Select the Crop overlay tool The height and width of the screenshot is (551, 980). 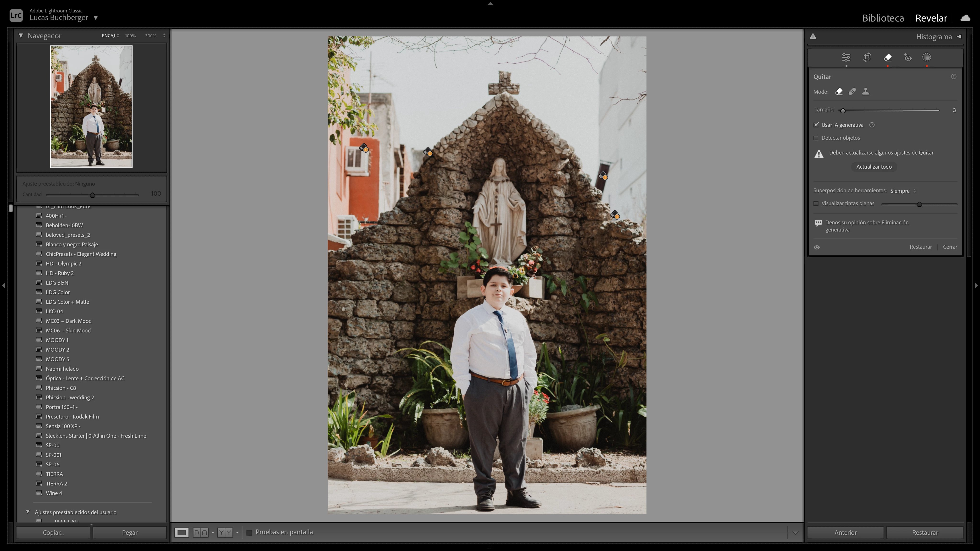(867, 57)
